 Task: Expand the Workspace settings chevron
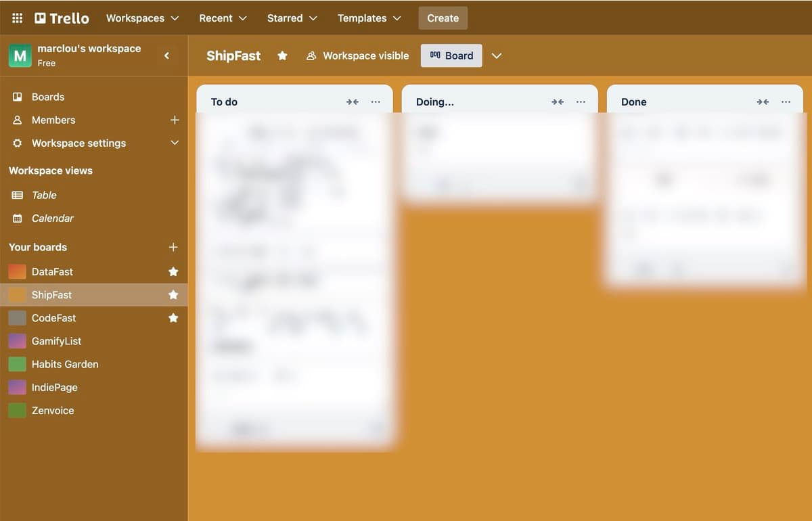pyautogui.click(x=175, y=143)
